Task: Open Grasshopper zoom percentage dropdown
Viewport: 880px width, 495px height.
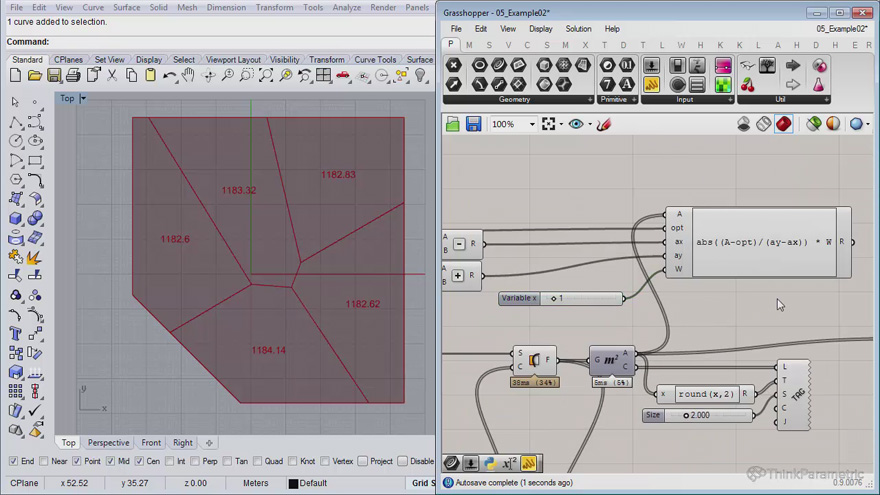Action: (x=531, y=124)
